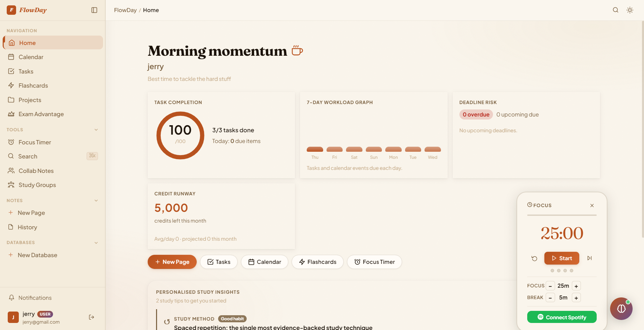This screenshot has height=330, width=644.
Task: Collapse the NOTES section chevron
Action: click(96, 200)
